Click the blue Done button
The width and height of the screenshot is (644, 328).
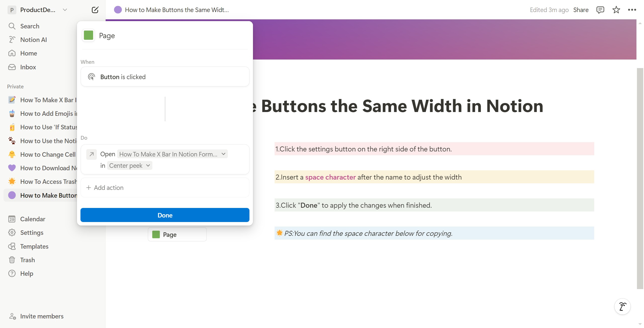point(165,215)
